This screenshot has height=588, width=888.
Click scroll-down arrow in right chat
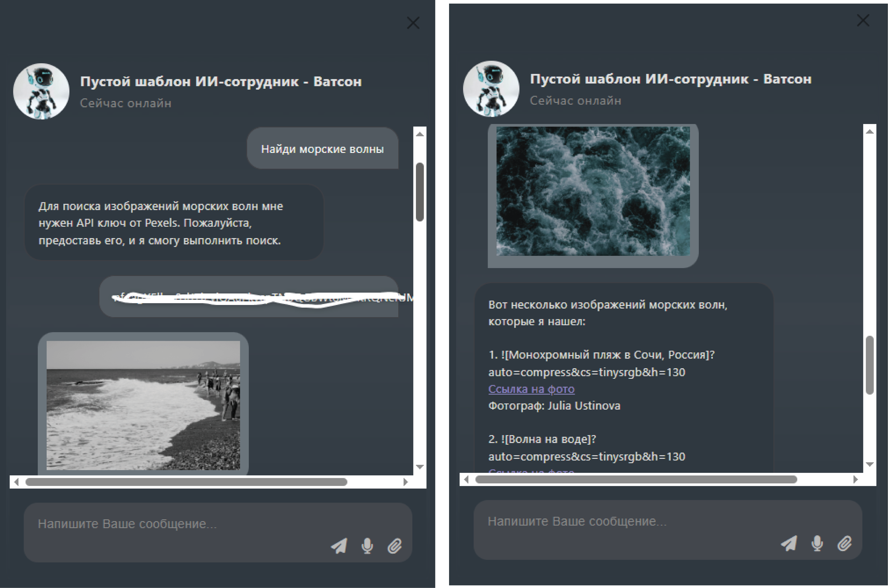point(870,464)
